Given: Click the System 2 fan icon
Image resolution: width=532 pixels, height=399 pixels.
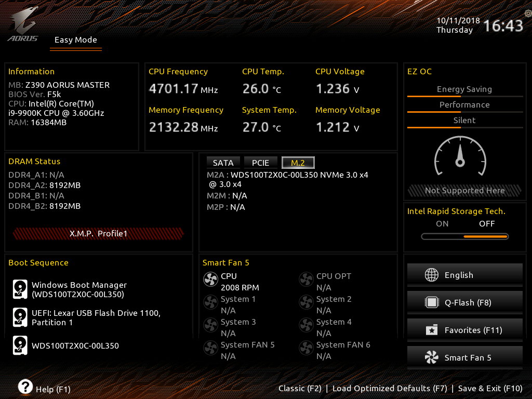Looking at the screenshot, I should click(x=306, y=302).
